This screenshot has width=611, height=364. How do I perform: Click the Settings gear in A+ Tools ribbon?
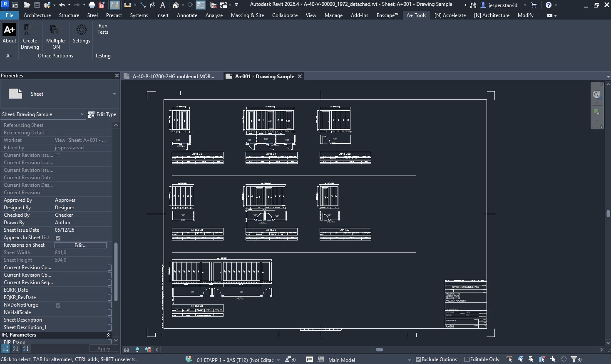(81, 34)
